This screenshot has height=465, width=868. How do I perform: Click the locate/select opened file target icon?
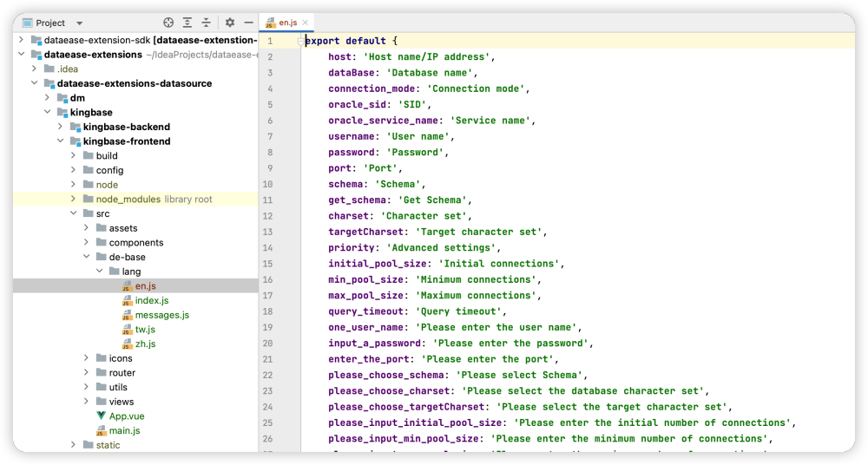tap(168, 23)
